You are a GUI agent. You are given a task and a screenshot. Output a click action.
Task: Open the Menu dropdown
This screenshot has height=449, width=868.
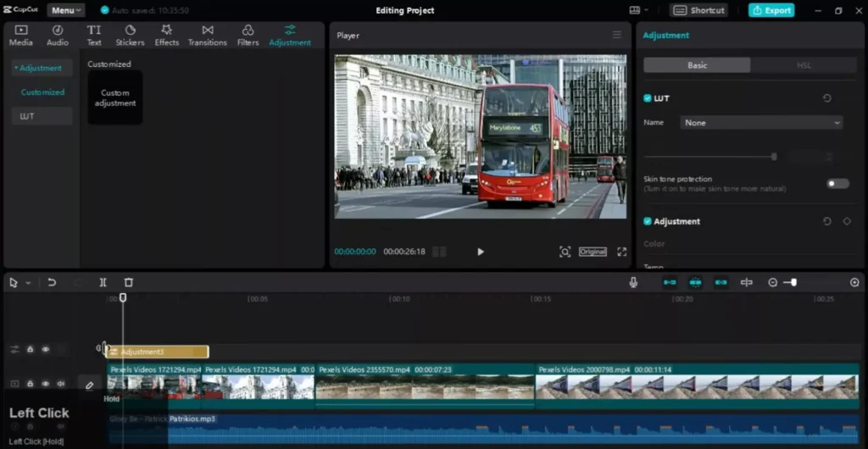66,10
